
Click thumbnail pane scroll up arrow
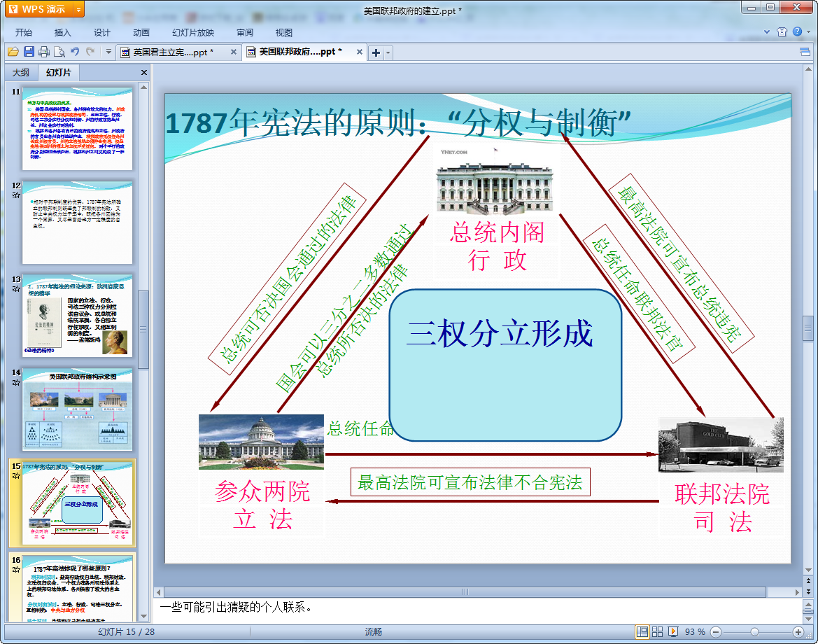(143, 87)
